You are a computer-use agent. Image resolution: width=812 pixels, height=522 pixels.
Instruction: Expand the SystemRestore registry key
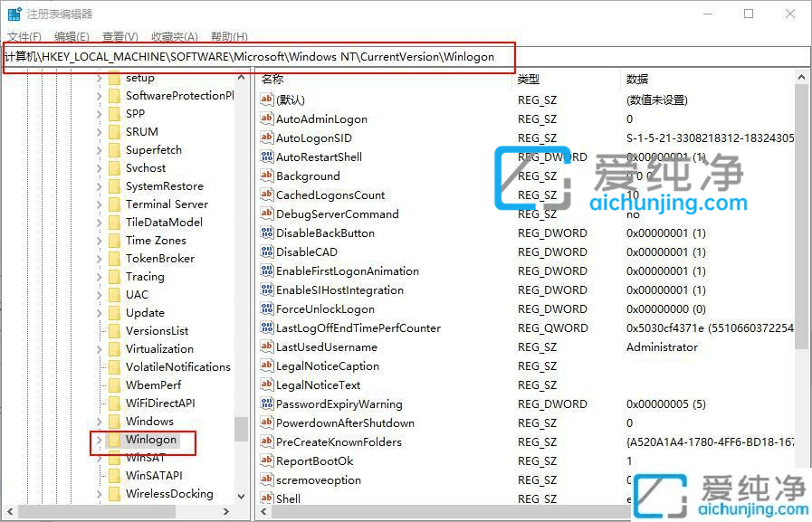tap(99, 186)
